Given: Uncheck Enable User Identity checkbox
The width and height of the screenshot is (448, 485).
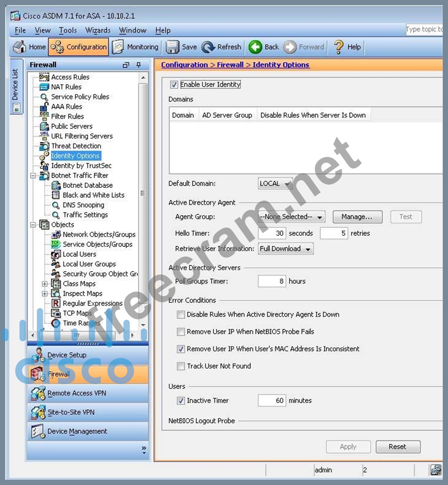Looking at the screenshot, I should [x=174, y=85].
